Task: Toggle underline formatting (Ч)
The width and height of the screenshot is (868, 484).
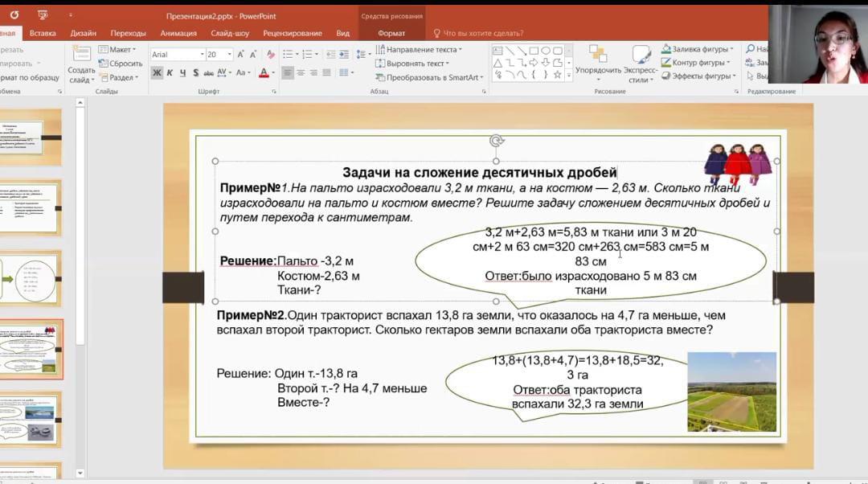Action: [183, 73]
